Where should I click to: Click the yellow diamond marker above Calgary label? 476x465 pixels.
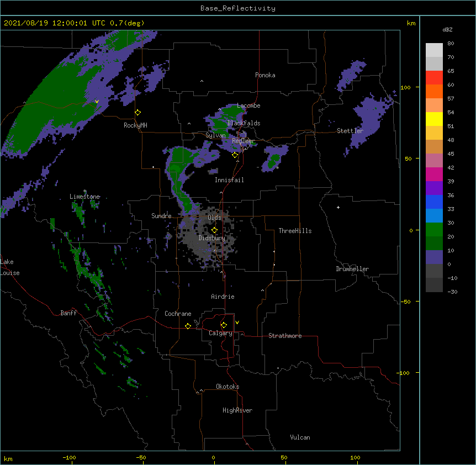[x=224, y=325]
